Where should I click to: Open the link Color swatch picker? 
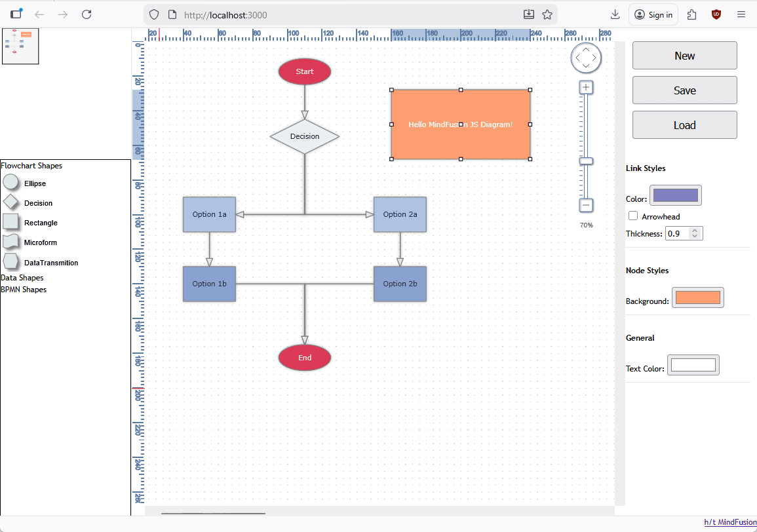pos(676,195)
